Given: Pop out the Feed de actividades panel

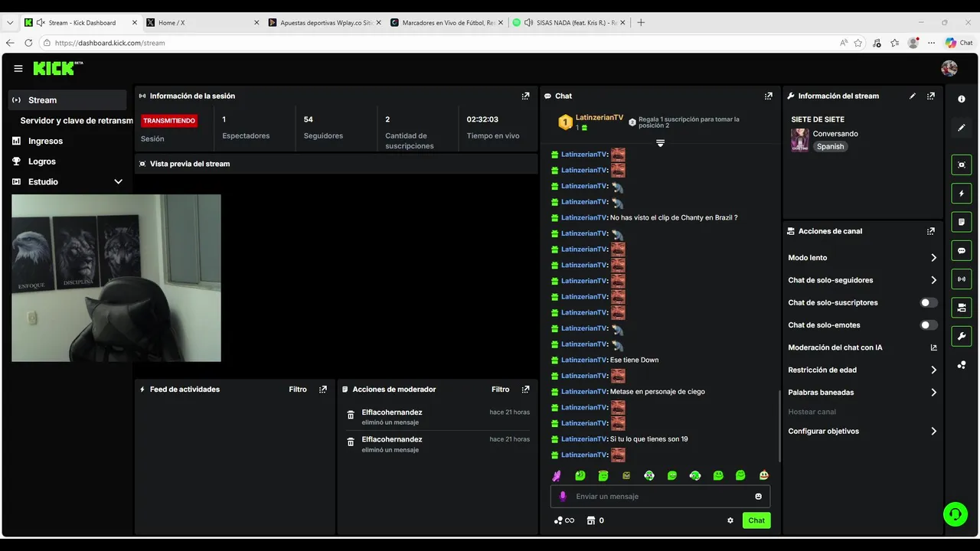Looking at the screenshot, I should pos(323,390).
